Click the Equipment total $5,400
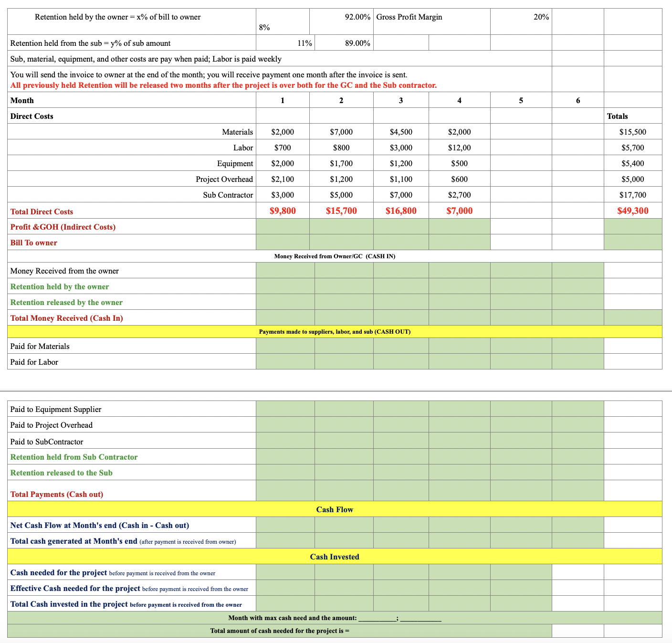The image size is (672, 643). 633,163
